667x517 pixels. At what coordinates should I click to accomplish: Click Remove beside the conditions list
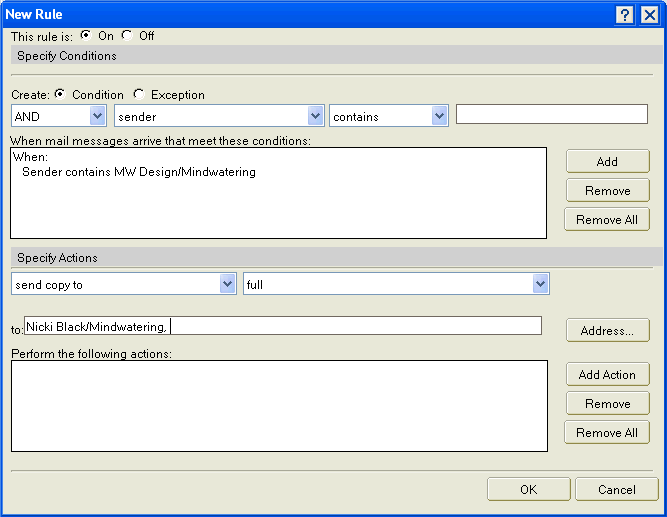607,190
